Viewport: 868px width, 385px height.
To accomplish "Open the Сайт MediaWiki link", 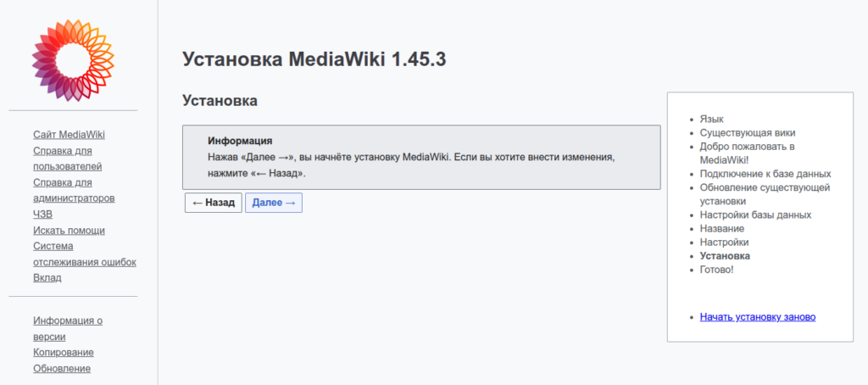I will 69,135.
